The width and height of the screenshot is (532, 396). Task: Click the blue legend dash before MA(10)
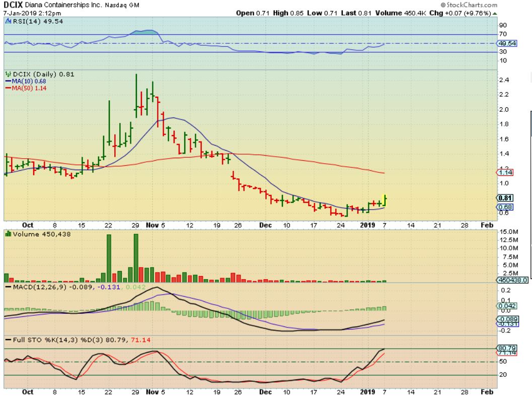tap(8, 81)
